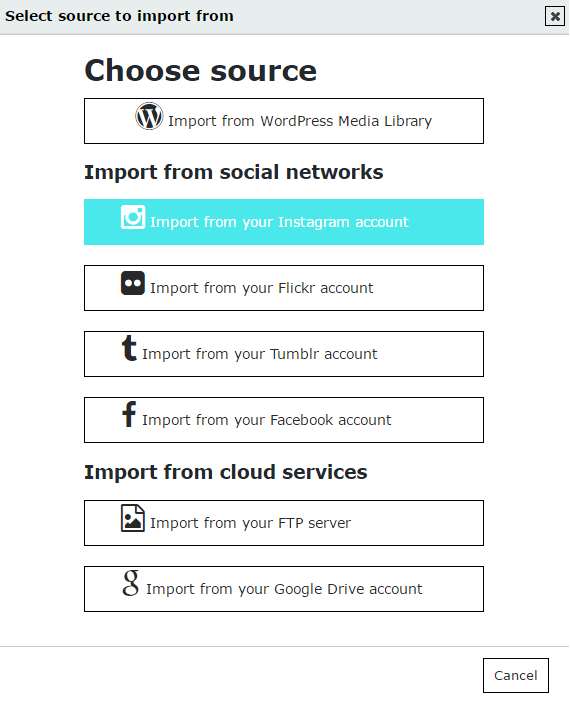Close the dialog with the X button
This screenshot has width=570, height=703.
tap(555, 17)
